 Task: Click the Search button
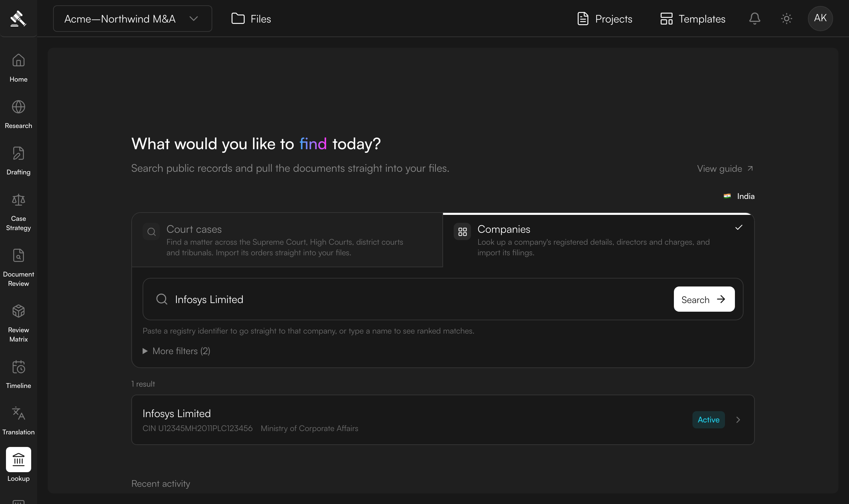pos(704,299)
